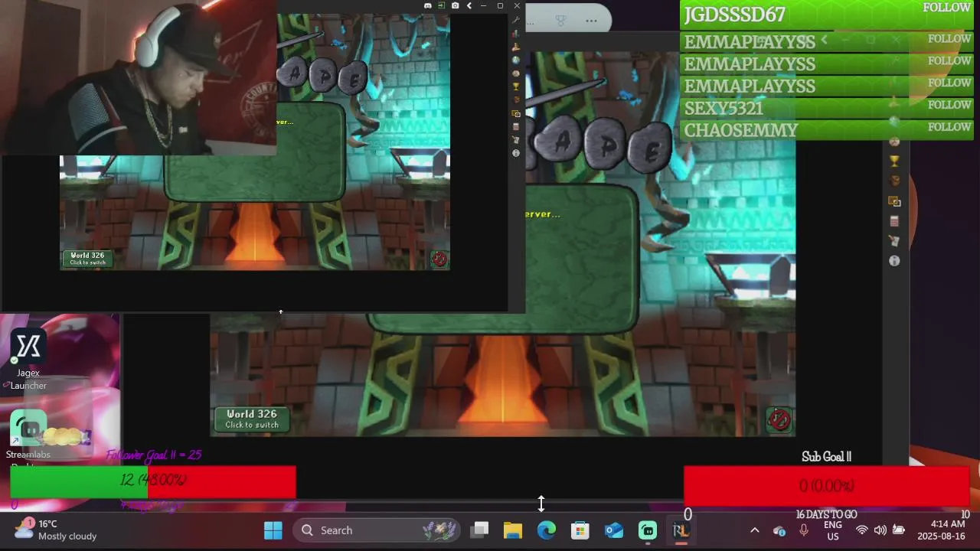Click the battery tray icon

pyautogui.click(x=899, y=530)
